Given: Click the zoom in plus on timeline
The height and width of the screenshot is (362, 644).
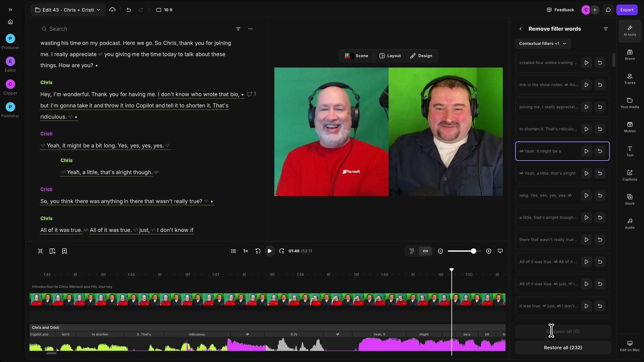Looking at the screenshot, I should coord(488,251).
